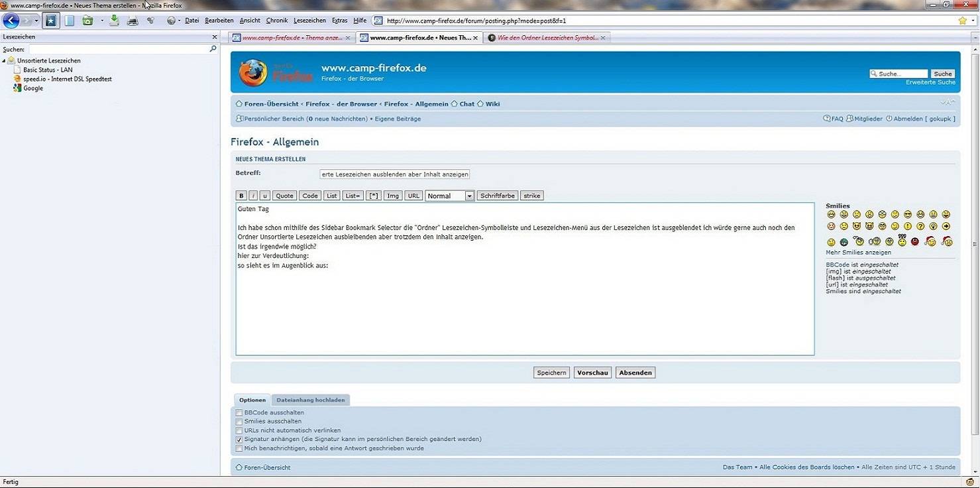The width and height of the screenshot is (980, 488).
Task: Apply bold with the B button
Action: pyautogui.click(x=241, y=196)
